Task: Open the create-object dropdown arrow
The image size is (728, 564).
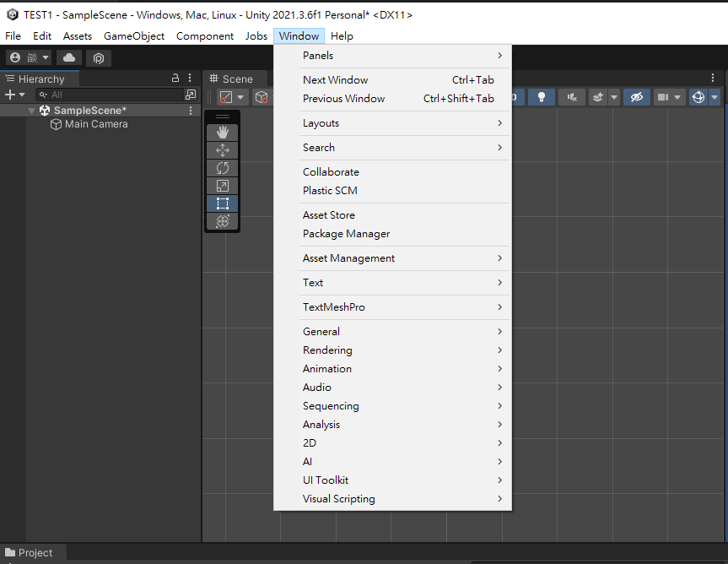Action: pos(22,95)
